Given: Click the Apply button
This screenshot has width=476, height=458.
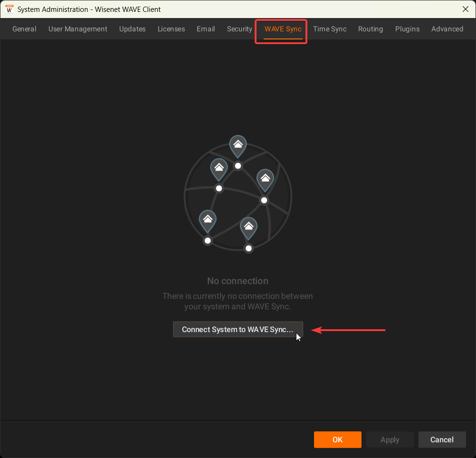Looking at the screenshot, I should click(x=390, y=439).
